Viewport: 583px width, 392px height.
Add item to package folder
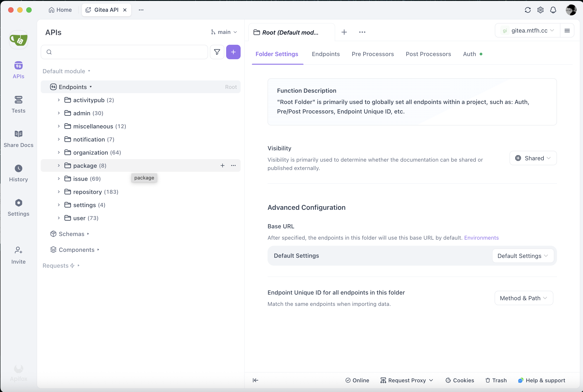[x=222, y=165]
